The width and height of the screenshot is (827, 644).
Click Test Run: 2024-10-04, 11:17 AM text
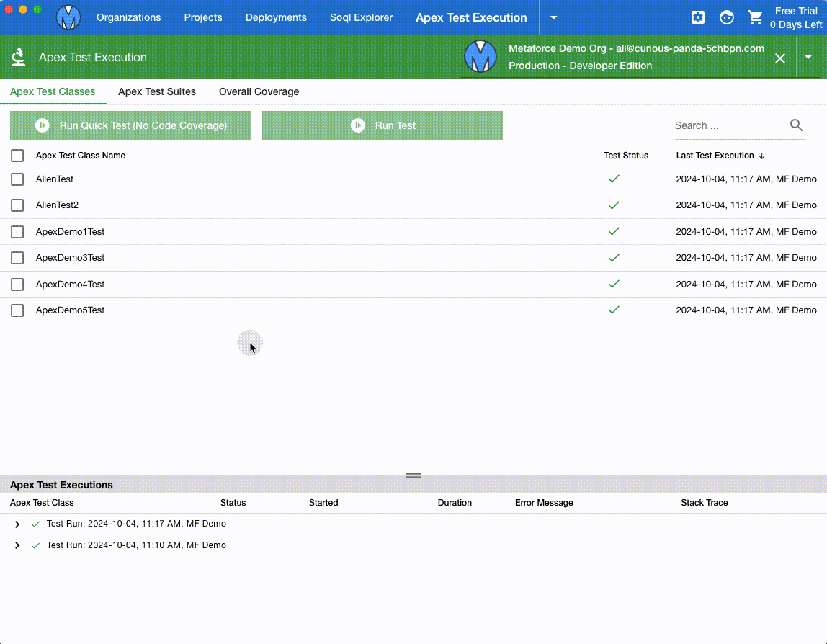pos(136,524)
